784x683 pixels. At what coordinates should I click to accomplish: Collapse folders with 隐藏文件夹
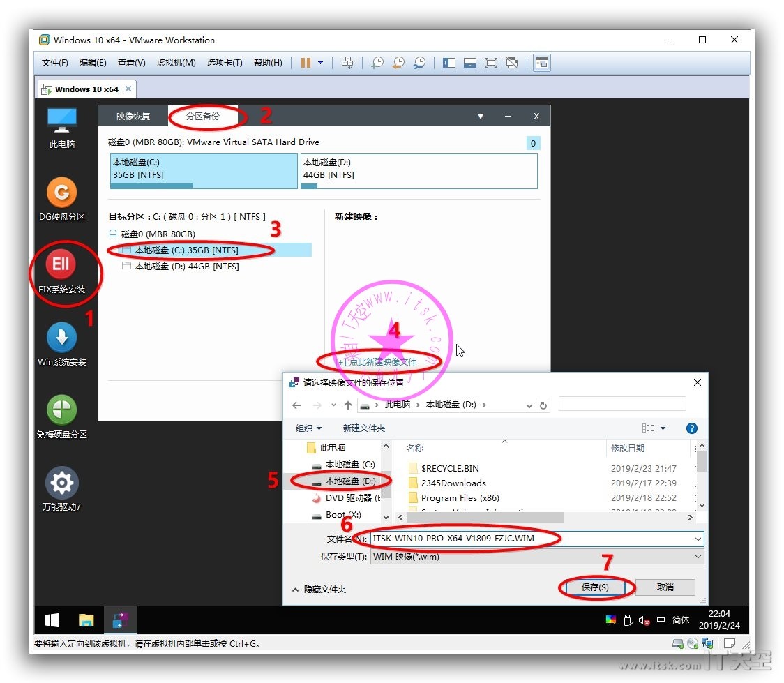click(319, 589)
